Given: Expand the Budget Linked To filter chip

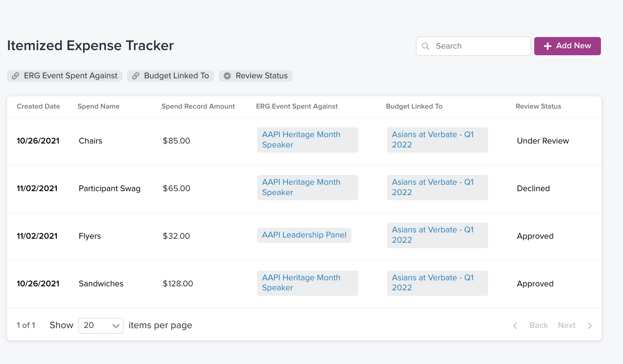Looking at the screenshot, I should click(x=171, y=76).
